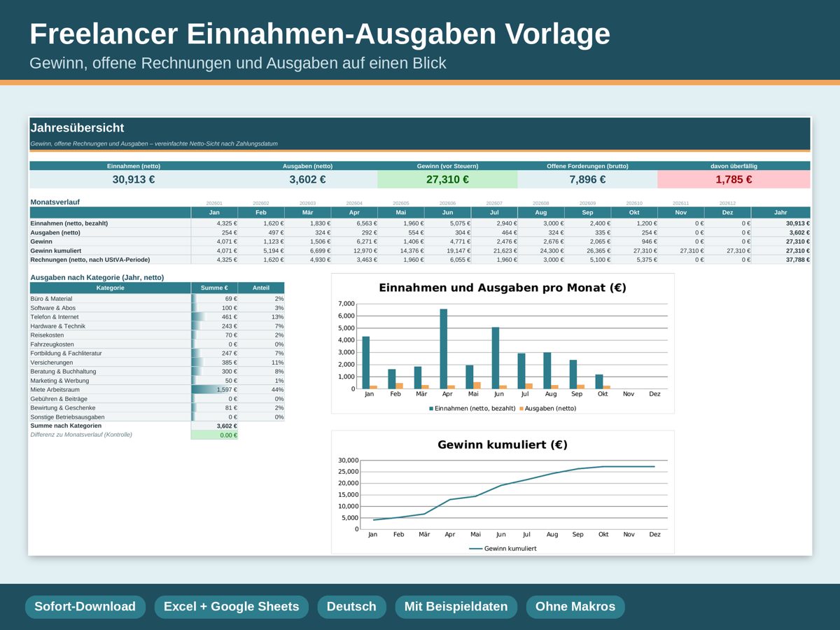Click the orange Ausgaben legend marker in the bar chart
Image resolution: width=840 pixels, height=630 pixels.
[521, 408]
